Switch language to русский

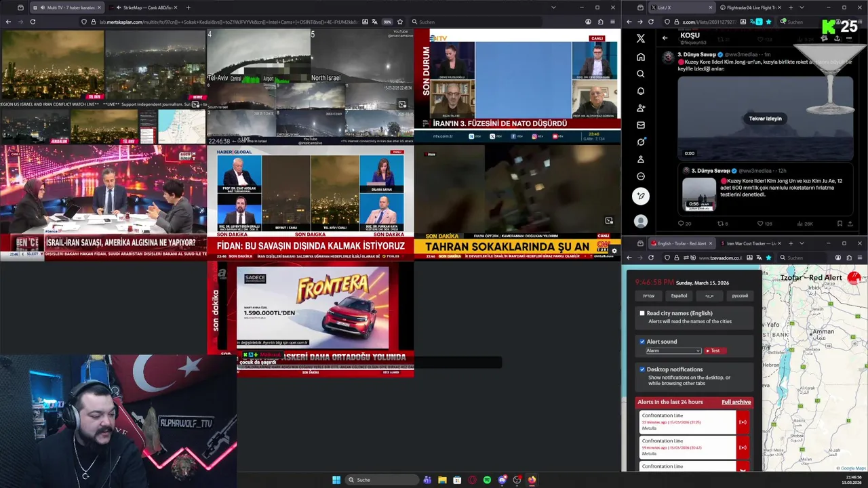(740, 296)
